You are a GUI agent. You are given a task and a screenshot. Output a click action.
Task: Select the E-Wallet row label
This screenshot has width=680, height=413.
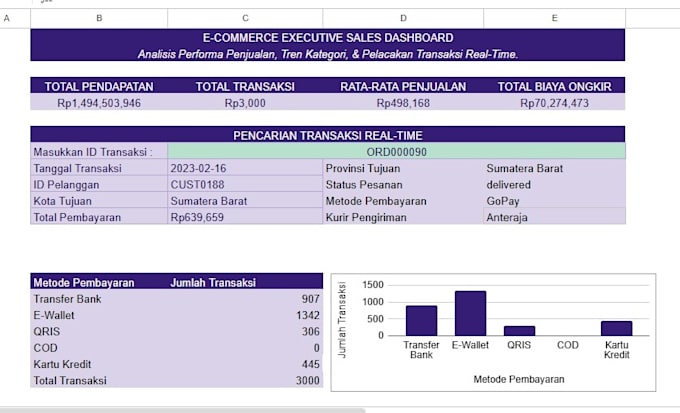pyautogui.click(x=54, y=315)
